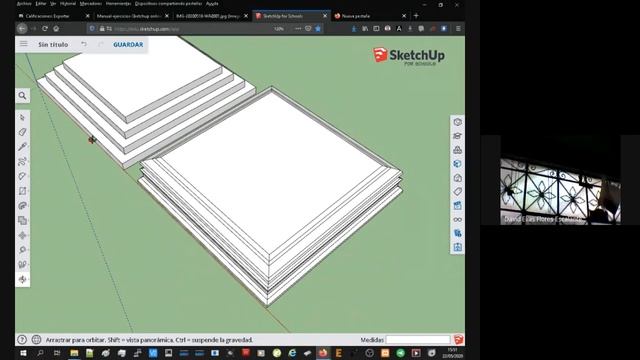Select the Move tool
The width and height of the screenshot is (640, 360).
click(x=22, y=235)
